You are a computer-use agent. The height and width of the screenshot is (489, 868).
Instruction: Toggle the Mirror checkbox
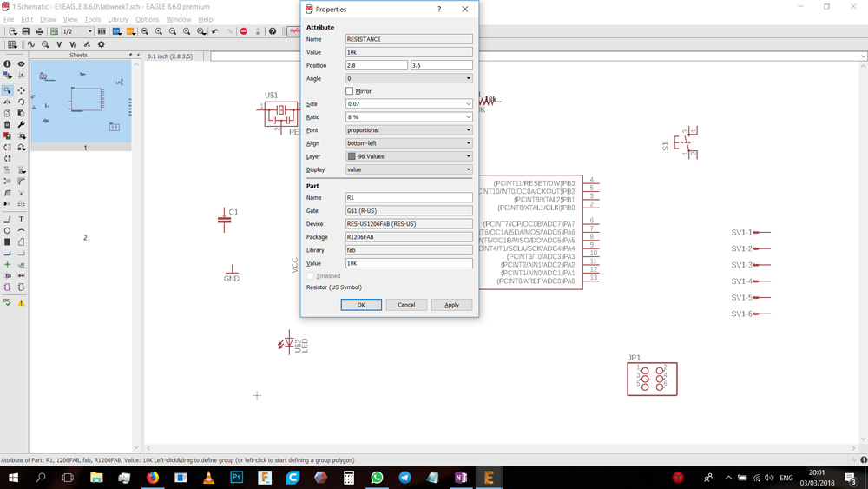coord(349,91)
